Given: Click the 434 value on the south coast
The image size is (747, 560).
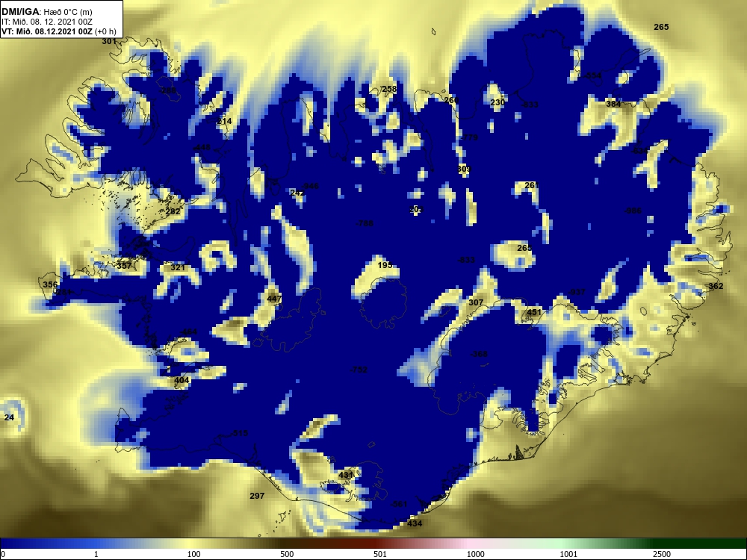Looking at the screenshot, I should 415,523.
